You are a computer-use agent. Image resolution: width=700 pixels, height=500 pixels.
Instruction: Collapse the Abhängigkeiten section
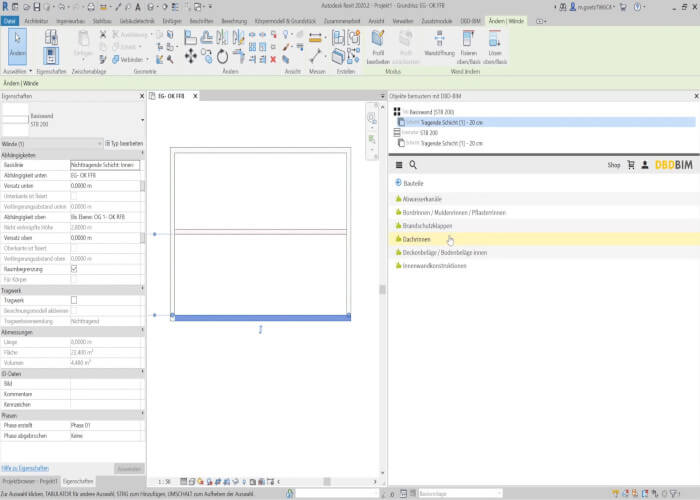(142, 154)
